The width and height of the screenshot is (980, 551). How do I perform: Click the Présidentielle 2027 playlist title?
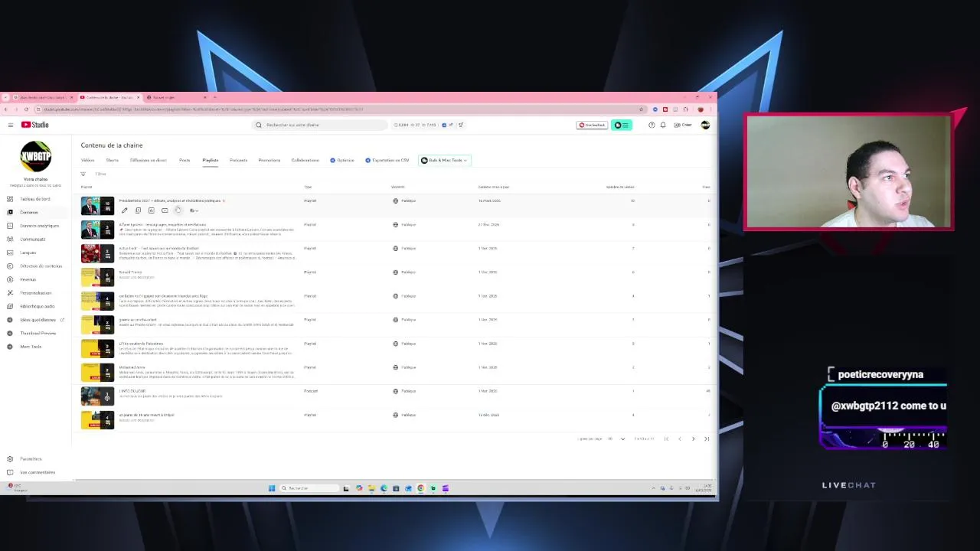pyautogui.click(x=169, y=201)
